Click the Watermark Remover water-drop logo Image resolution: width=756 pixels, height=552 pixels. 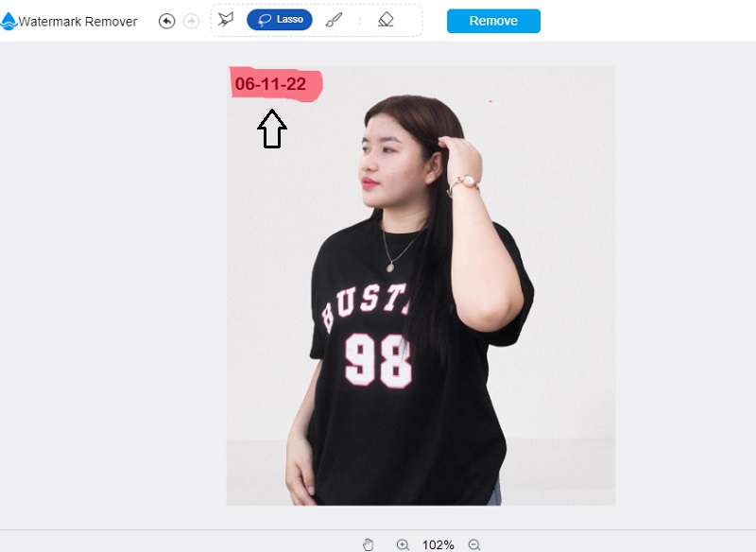coord(9,21)
